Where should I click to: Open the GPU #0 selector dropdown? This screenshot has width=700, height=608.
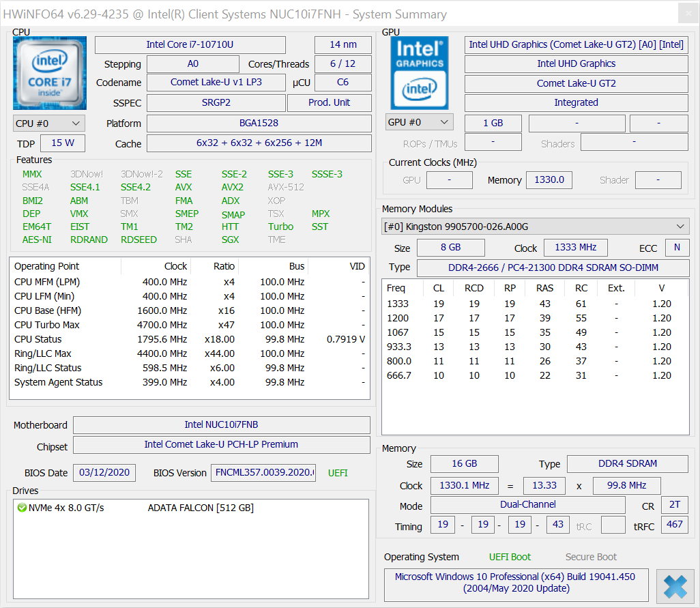[419, 122]
